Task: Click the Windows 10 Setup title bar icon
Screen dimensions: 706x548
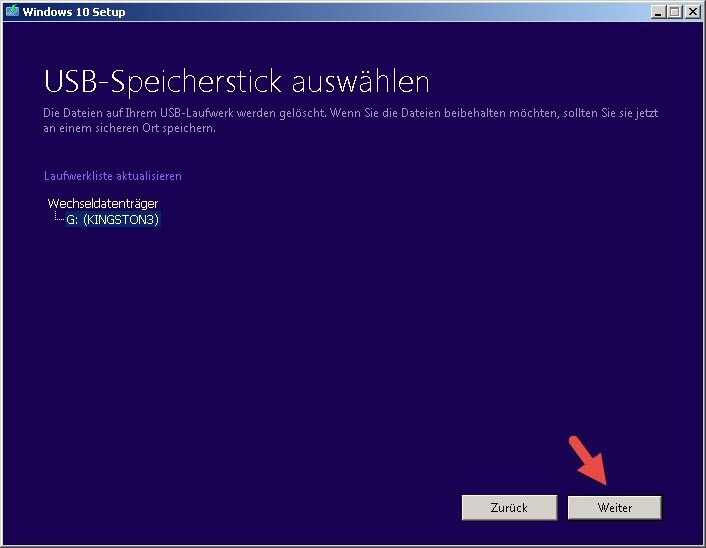Action: click(x=12, y=12)
